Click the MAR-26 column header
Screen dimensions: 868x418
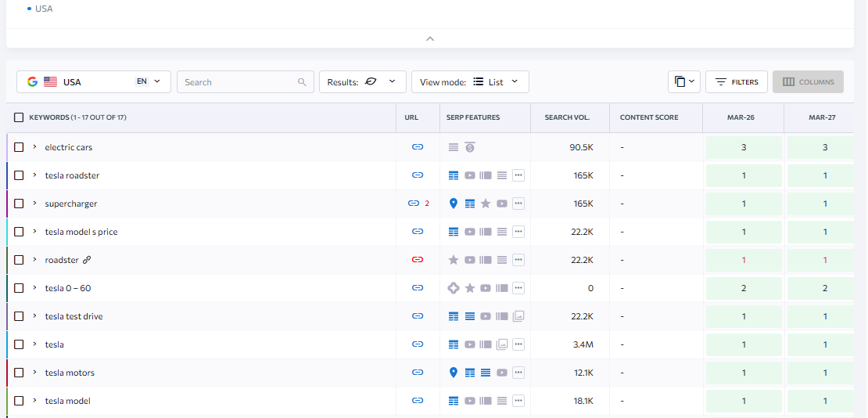tap(743, 117)
